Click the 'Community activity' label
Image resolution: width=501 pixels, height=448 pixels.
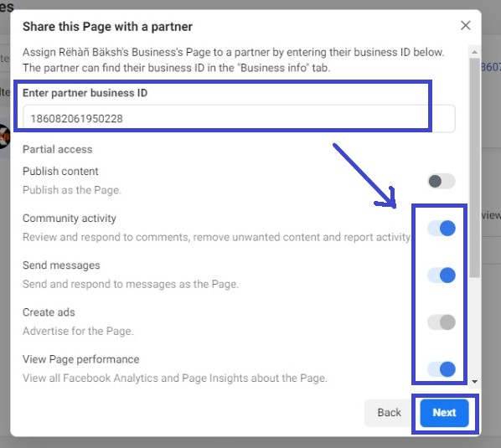tap(70, 218)
